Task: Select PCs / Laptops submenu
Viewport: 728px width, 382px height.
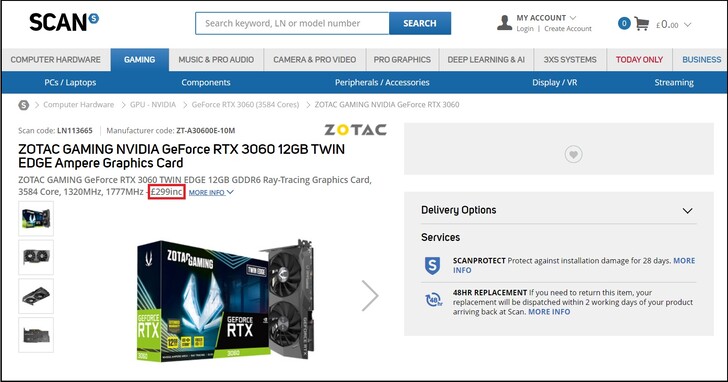Action: point(70,83)
